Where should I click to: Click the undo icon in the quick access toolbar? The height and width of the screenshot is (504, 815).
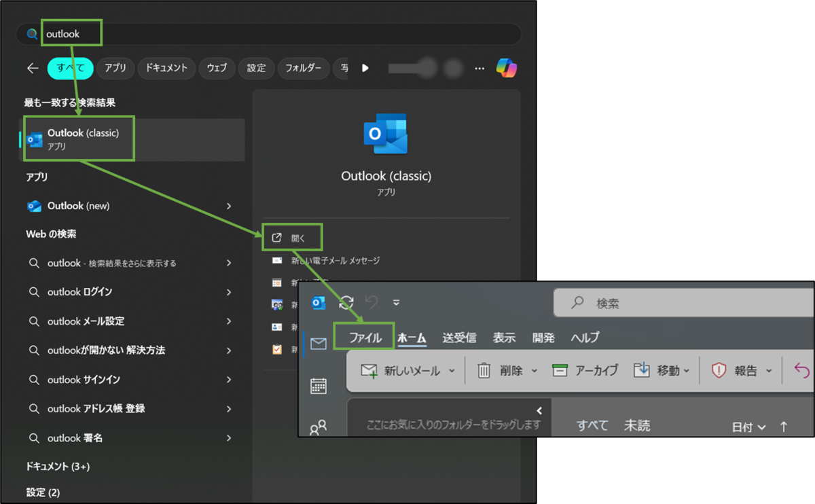372,302
